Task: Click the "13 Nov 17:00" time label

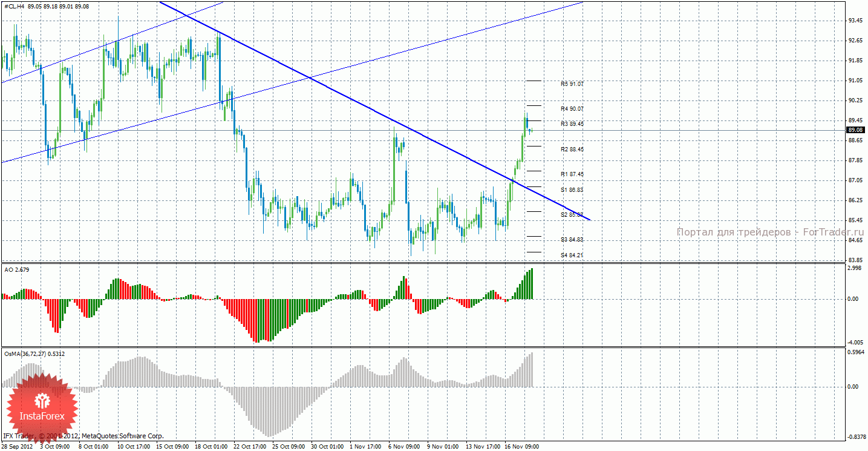Action: 483,447
